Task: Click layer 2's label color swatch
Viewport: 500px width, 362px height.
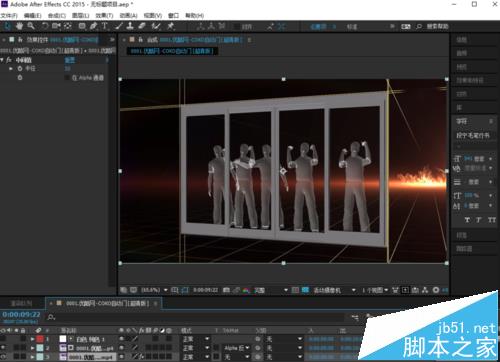Action: point(40,348)
